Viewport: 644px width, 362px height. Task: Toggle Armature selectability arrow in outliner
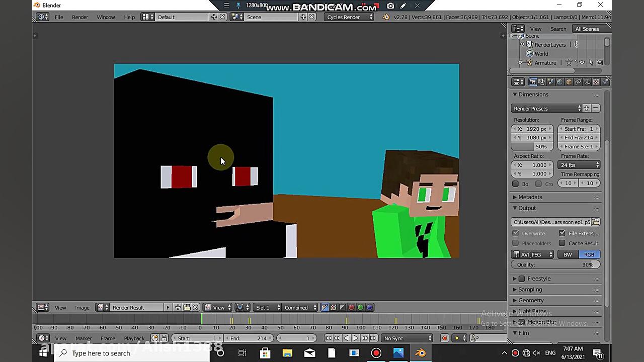tap(591, 63)
